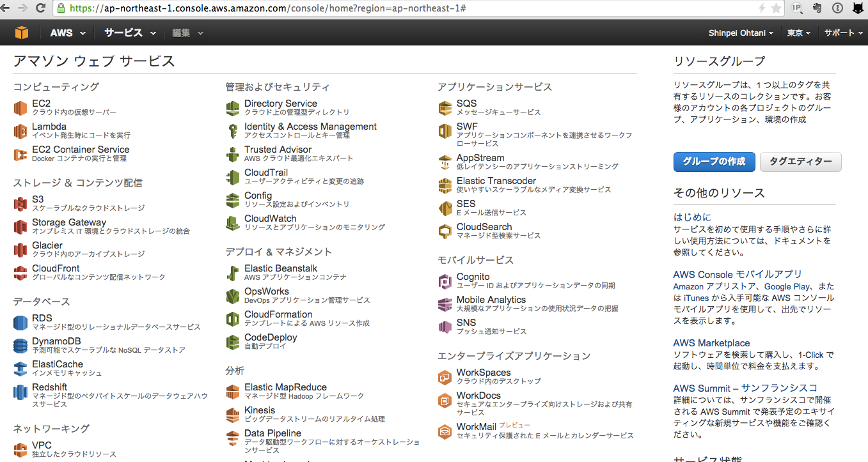Click the CloudFormation icon
The image size is (868, 462).
tap(233, 319)
